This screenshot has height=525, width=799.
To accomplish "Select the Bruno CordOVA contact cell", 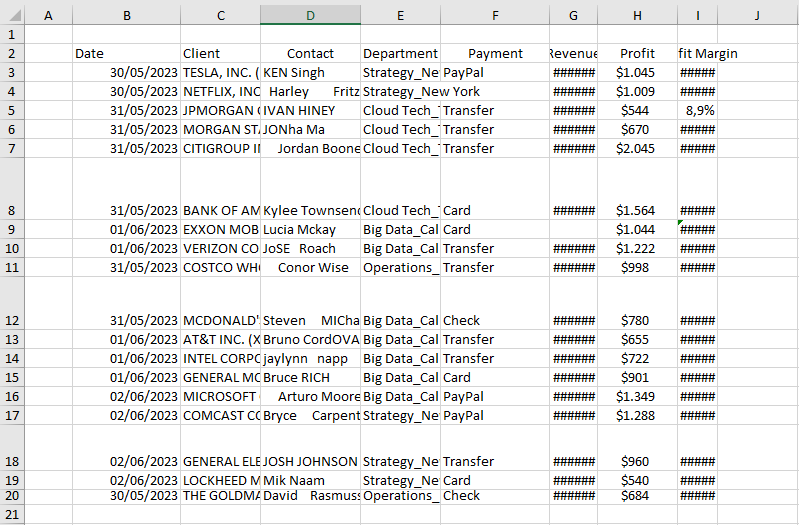I will tap(310, 339).
